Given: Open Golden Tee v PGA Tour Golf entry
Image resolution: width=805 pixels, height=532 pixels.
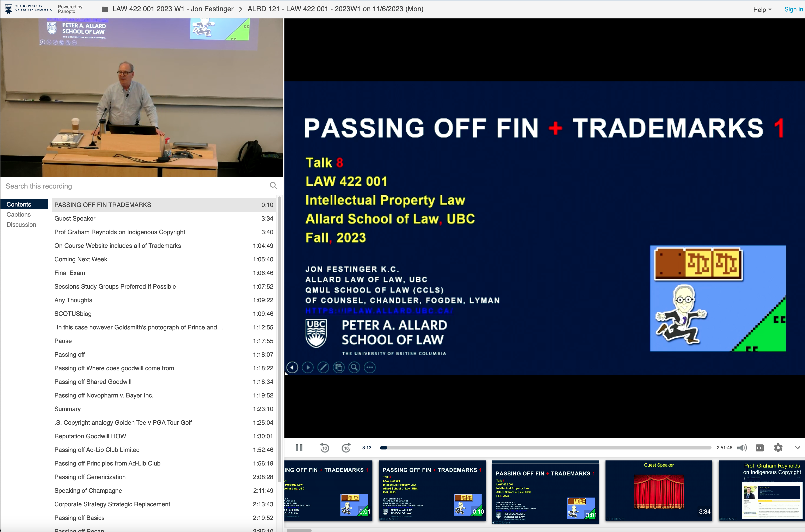Looking at the screenshot, I should pyautogui.click(x=164, y=422).
